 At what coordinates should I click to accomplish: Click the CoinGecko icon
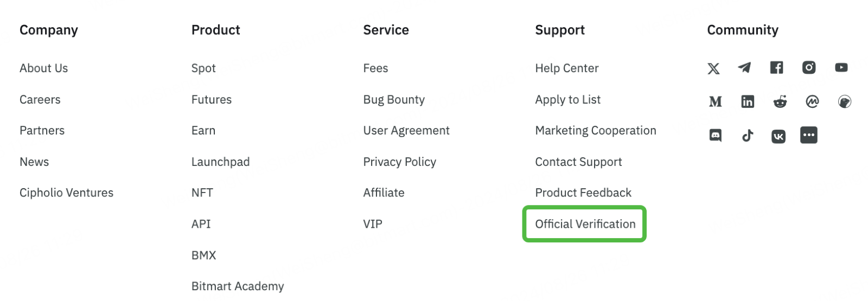click(844, 101)
